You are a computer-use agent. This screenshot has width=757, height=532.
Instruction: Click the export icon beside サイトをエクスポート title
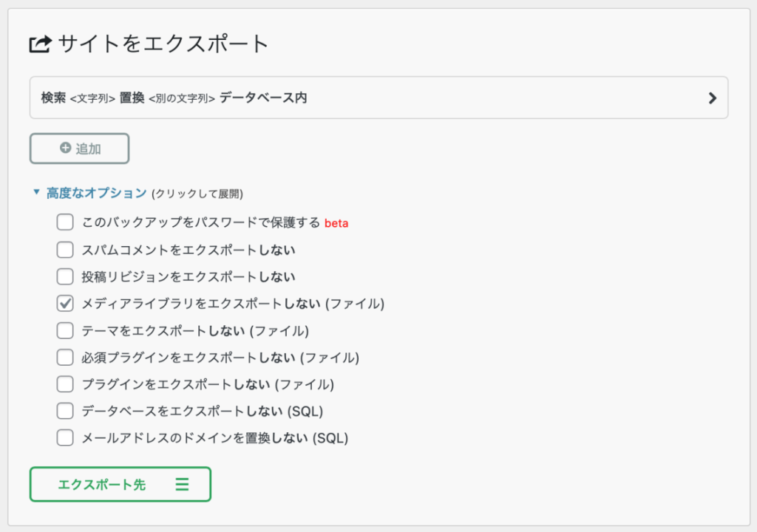pyautogui.click(x=40, y=44)
